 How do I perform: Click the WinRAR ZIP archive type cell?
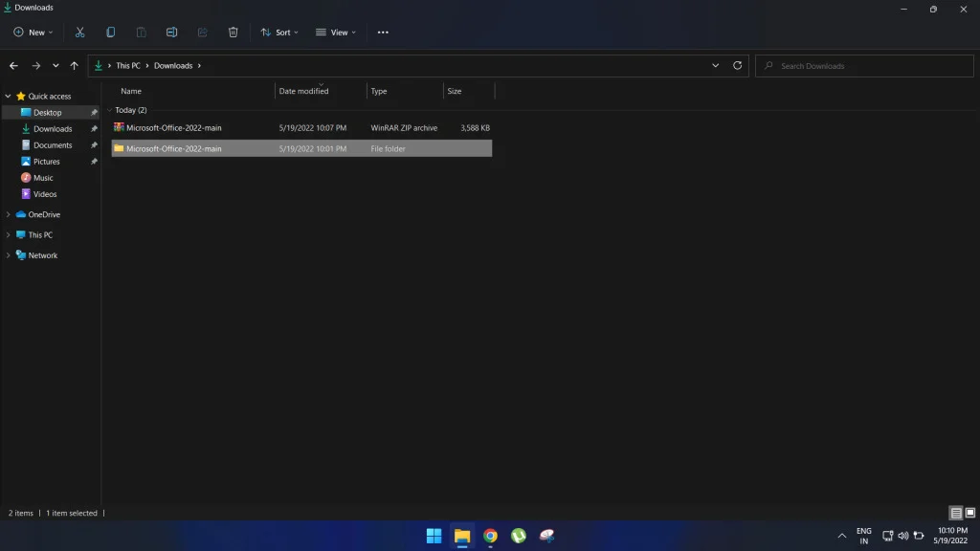click(404, 128)
